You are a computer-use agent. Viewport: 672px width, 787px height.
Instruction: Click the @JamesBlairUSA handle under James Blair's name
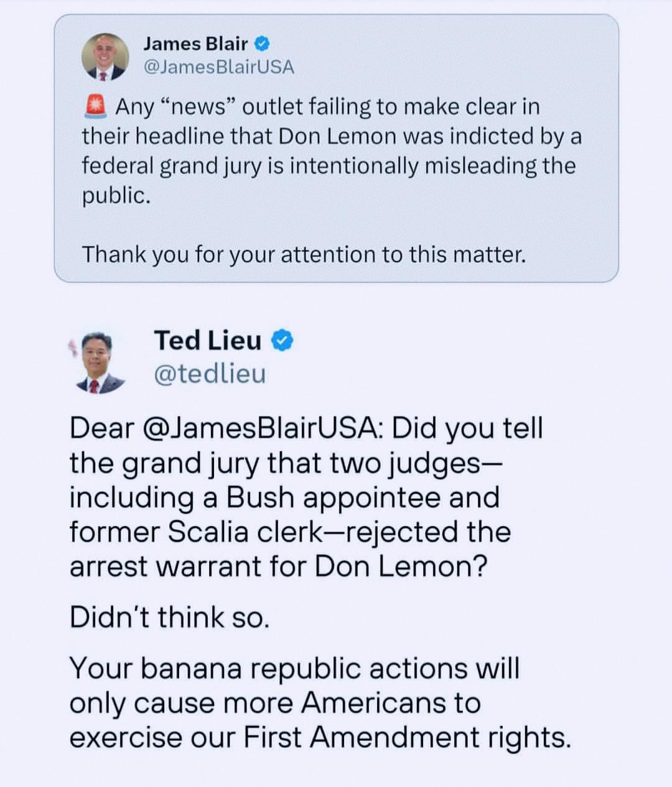(218, 67)
